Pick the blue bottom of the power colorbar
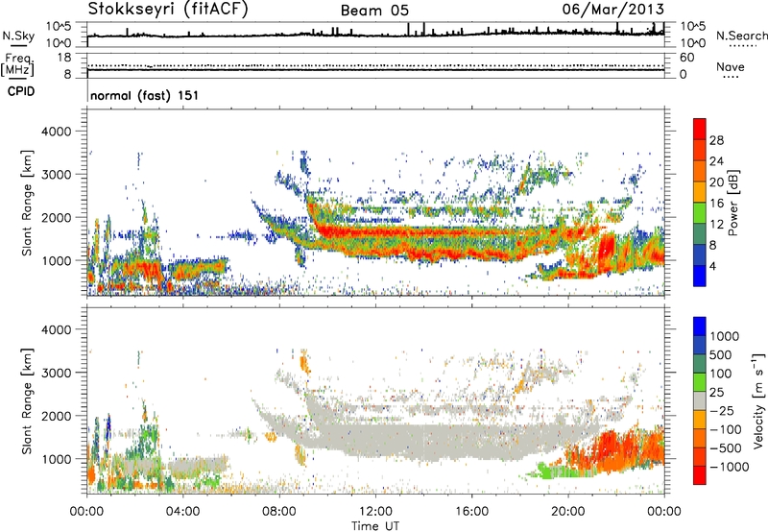Viewport: 768px width, 532px height. point(700,277)
